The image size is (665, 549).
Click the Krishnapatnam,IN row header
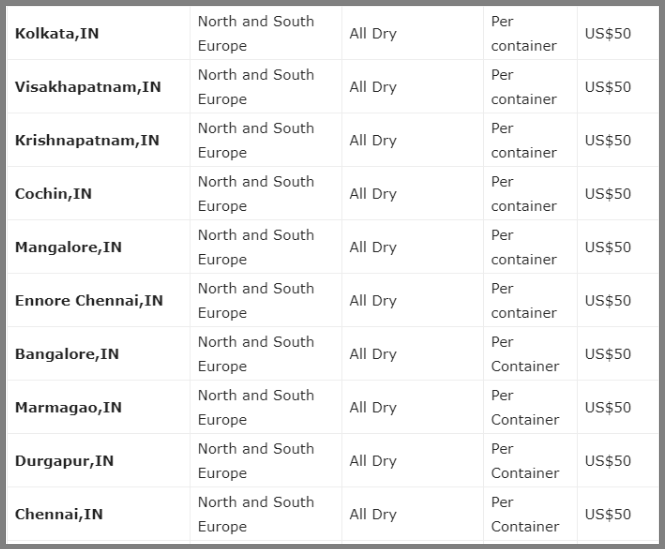click(87, 140)
